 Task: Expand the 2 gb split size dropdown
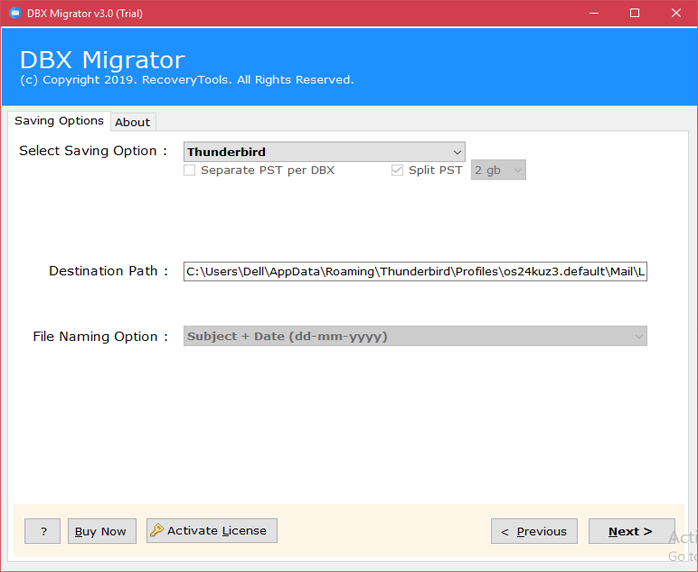point(498,170)
